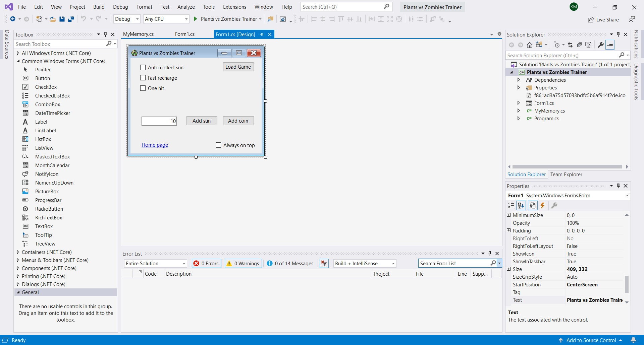Open the Any CPU platform dropdown

[166, 19]
